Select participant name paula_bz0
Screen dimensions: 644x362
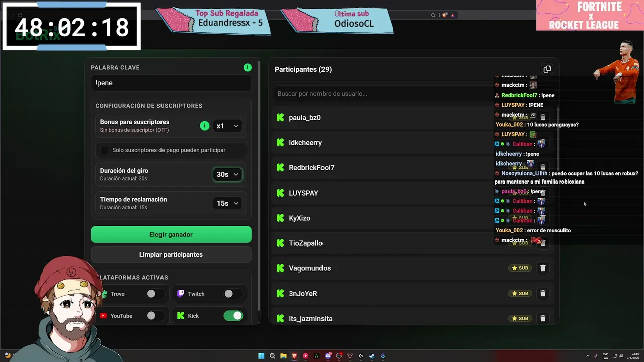tap(305, 118)
